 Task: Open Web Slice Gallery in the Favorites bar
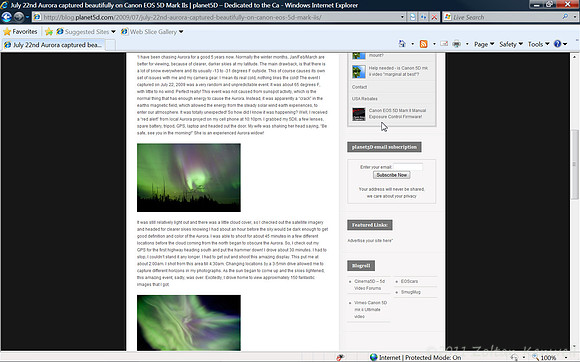(152, 32)
